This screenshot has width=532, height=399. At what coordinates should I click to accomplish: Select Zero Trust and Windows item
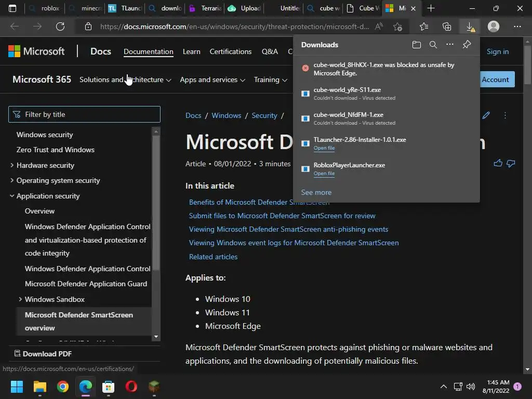tap(55, 150)
